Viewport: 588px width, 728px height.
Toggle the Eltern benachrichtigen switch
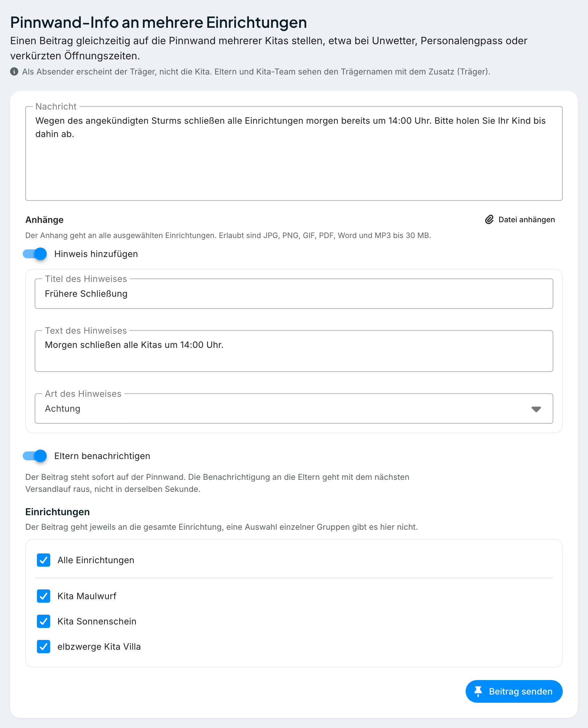coord(35,456)
